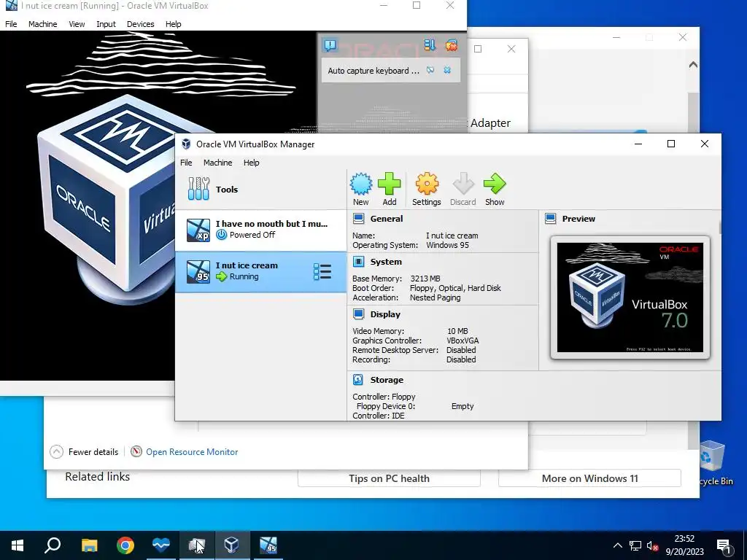The image size is (747, 560).
Task: Click the Nested Paging acceleration value
Action: click(x=435, y=297)
